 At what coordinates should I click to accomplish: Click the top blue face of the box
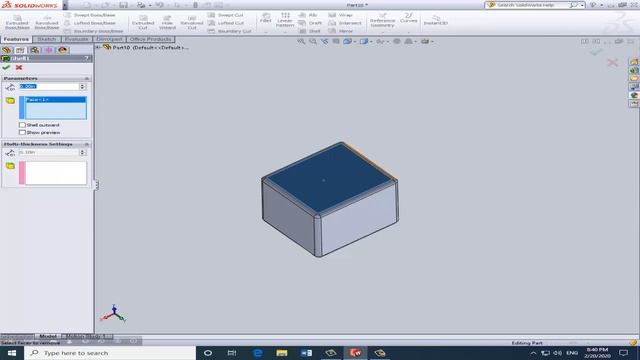point(329,178)
